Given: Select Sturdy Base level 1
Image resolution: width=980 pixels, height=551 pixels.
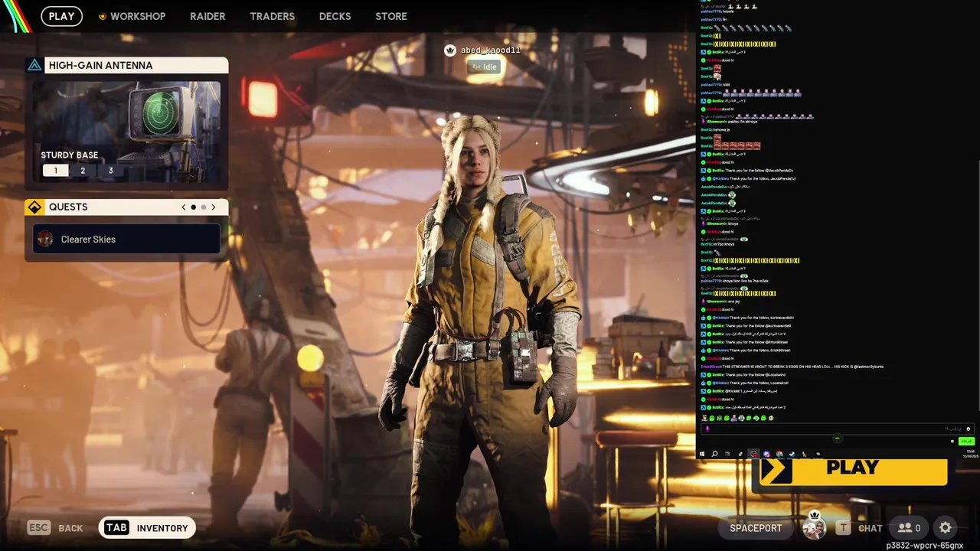Looking at the screenshot, I should 55,171.
